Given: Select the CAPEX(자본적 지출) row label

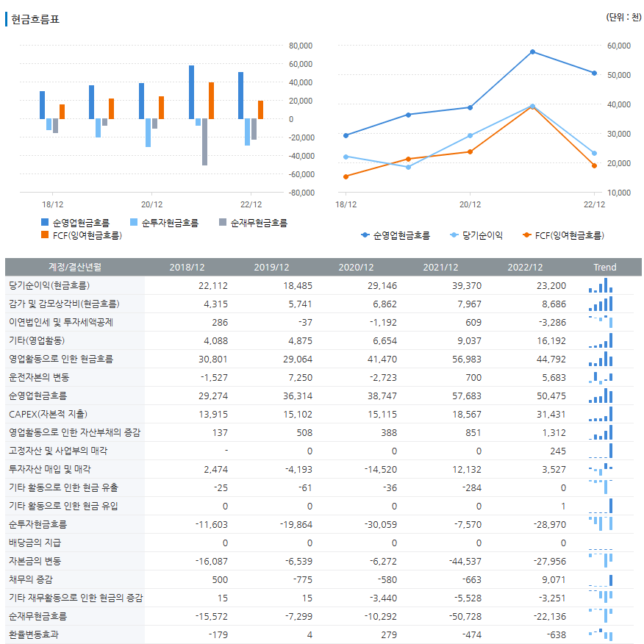Looking at the screenshot, I should 48,414.
